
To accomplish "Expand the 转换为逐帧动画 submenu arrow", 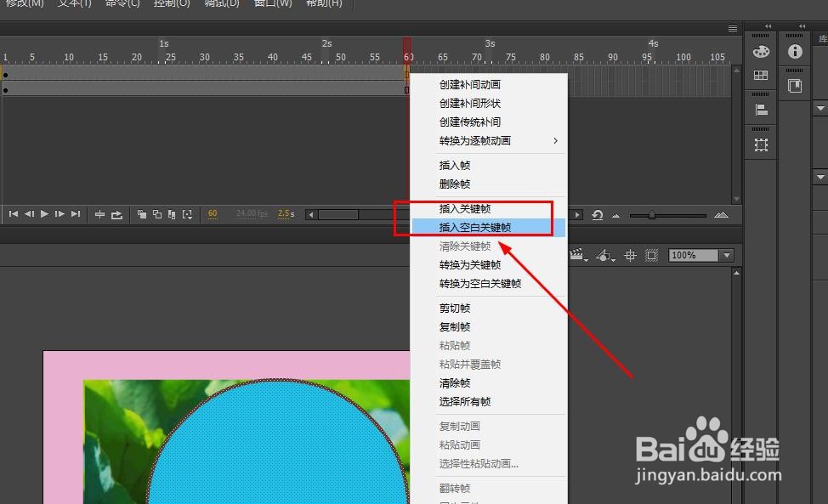I will [555, 141].
